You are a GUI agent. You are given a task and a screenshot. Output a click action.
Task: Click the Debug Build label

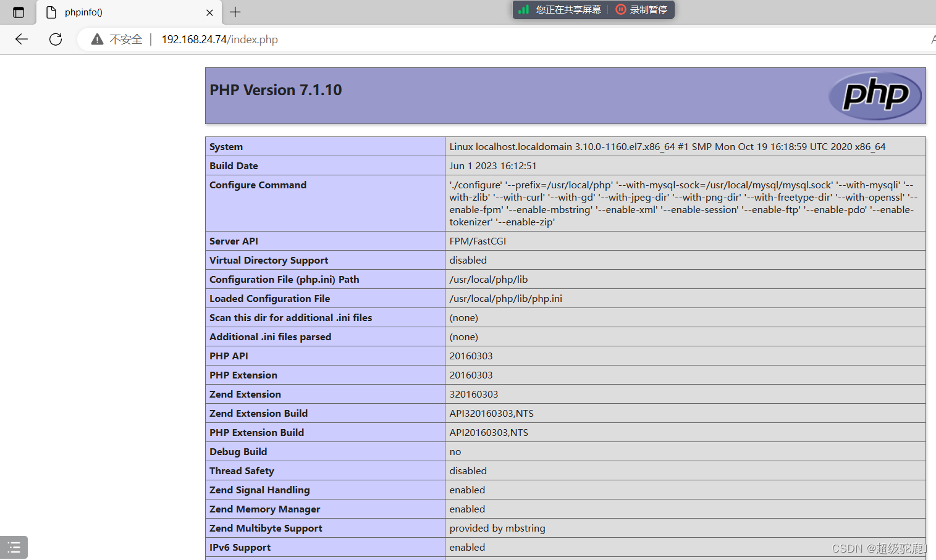click(238, 452)
